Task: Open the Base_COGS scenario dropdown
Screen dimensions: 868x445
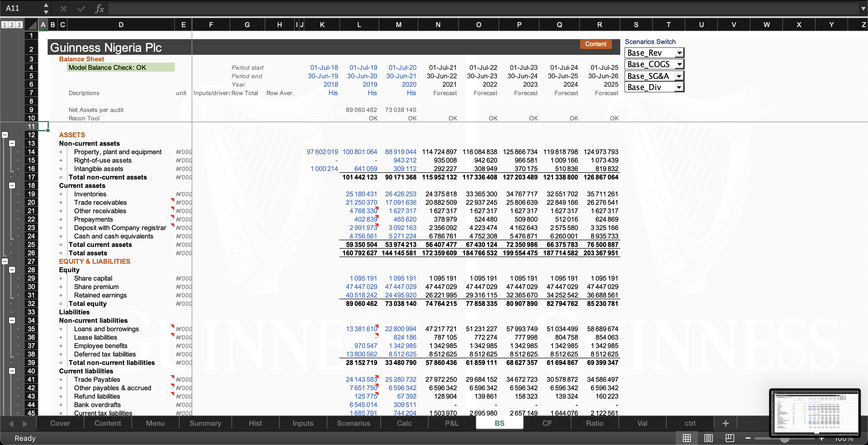Action: 679,64
